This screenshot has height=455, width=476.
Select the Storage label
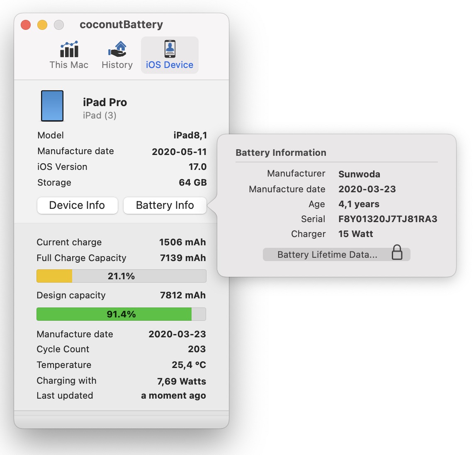click(54, 182)
